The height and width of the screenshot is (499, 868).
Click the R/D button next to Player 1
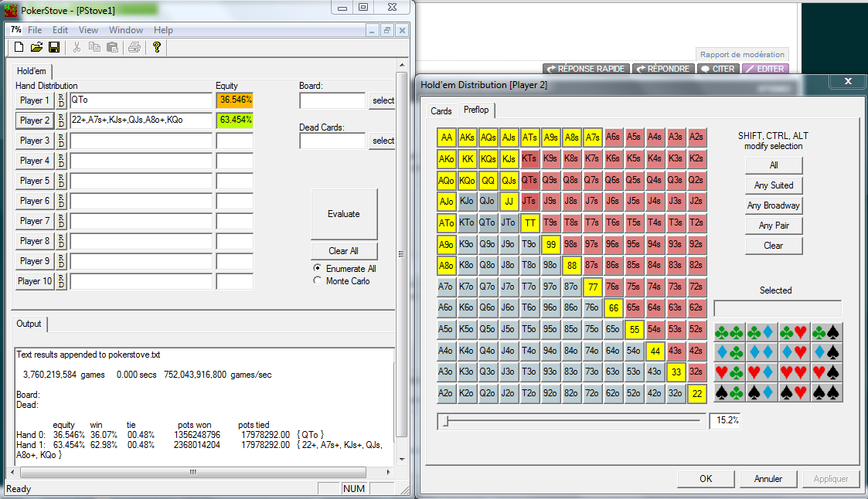click(x=62, y=100)
